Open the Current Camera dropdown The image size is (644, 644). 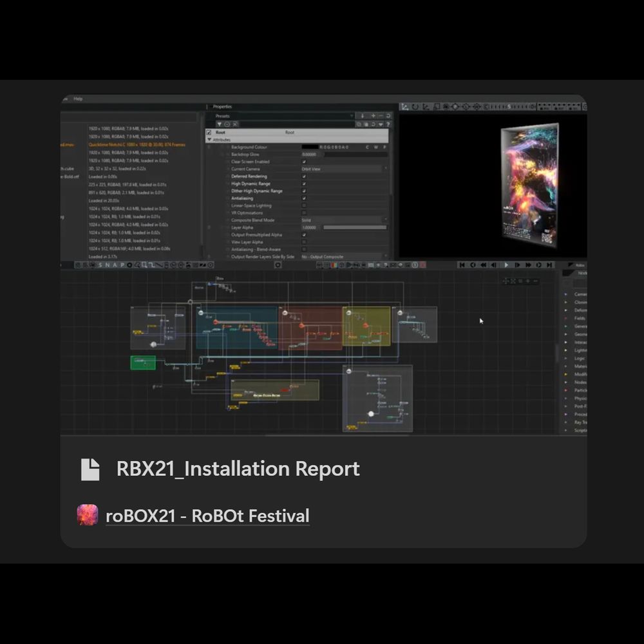tap(345, 169)
